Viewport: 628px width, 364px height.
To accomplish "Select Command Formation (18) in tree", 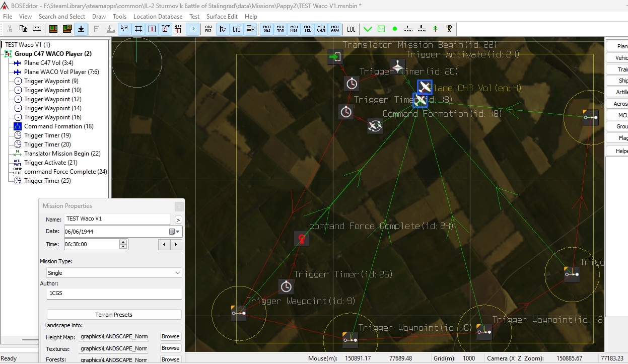I will 58,126.
